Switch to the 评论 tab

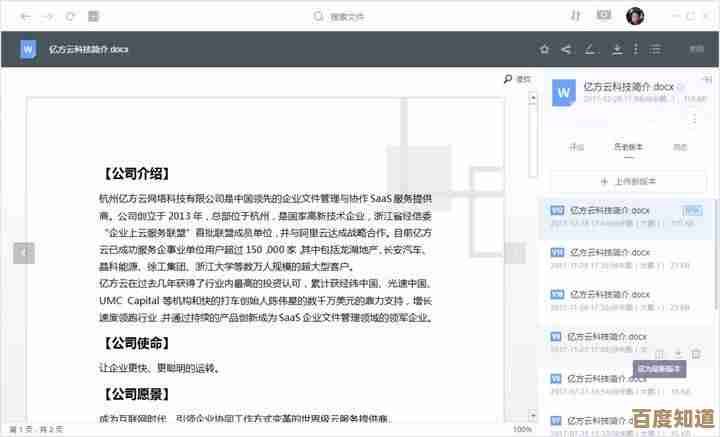pos(577,147)
